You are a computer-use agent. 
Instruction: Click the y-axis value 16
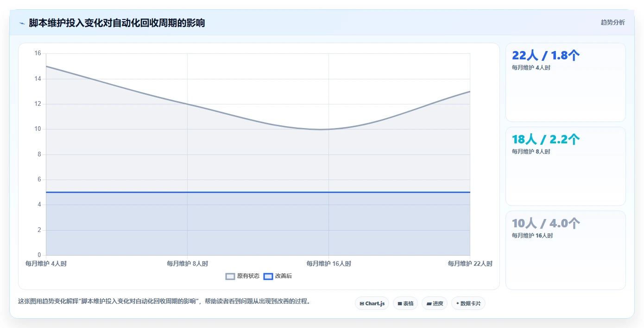coord(38,53)
